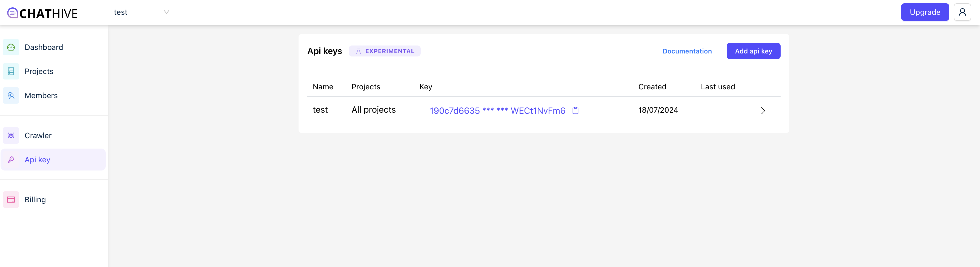Click the Members people icon
The image size is (980, 267).
click(11, 95)
